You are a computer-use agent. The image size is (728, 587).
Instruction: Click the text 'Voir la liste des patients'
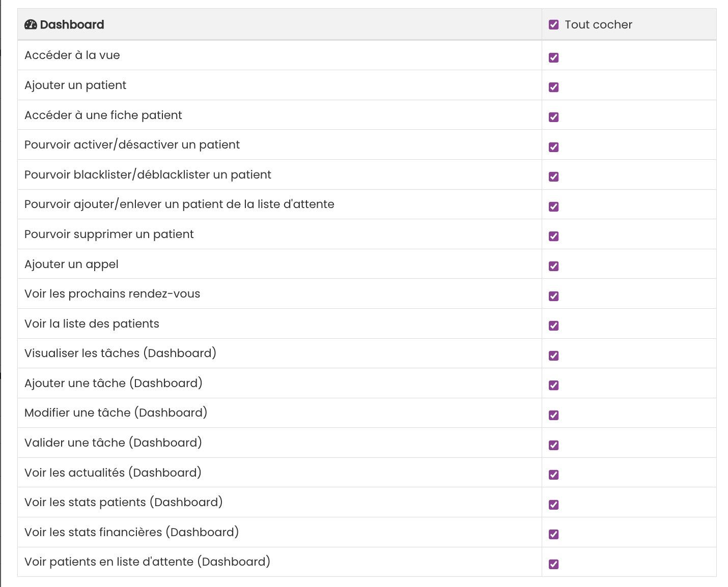(92, 324)
